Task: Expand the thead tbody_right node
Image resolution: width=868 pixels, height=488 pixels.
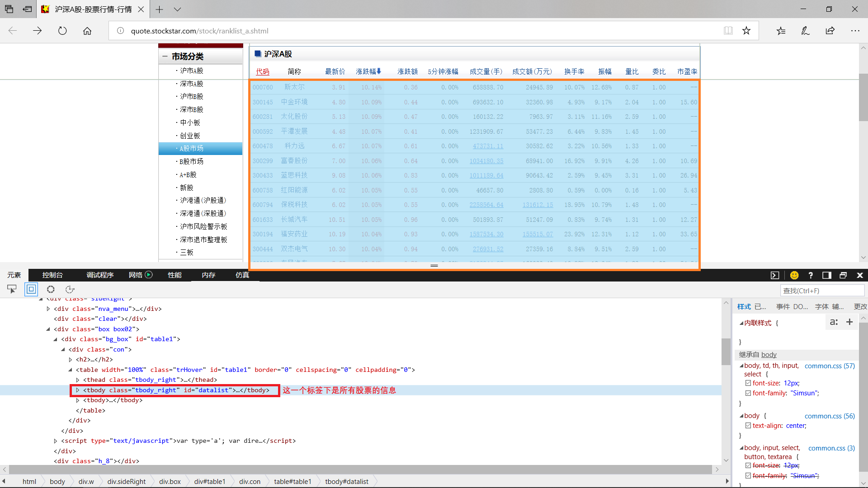Action: (x=78, y=380)
